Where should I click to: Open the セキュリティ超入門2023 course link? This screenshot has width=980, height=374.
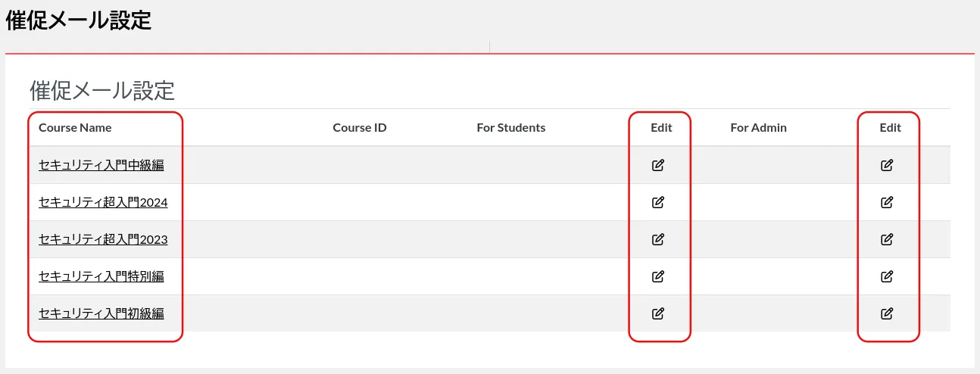[x=103, y=239]
